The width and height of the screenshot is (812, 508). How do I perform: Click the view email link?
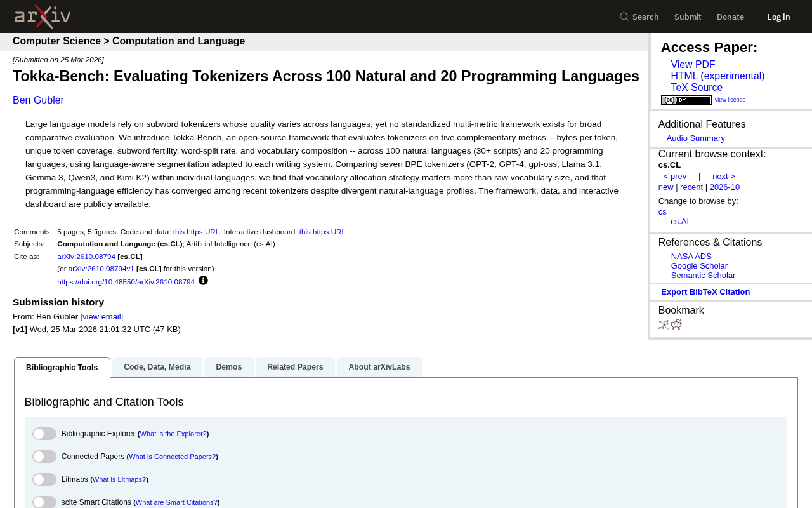pos(101,317)
